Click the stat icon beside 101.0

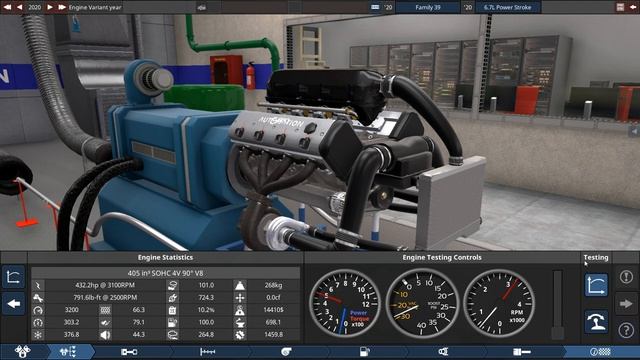pyautogui.click(x=173, y=285)
